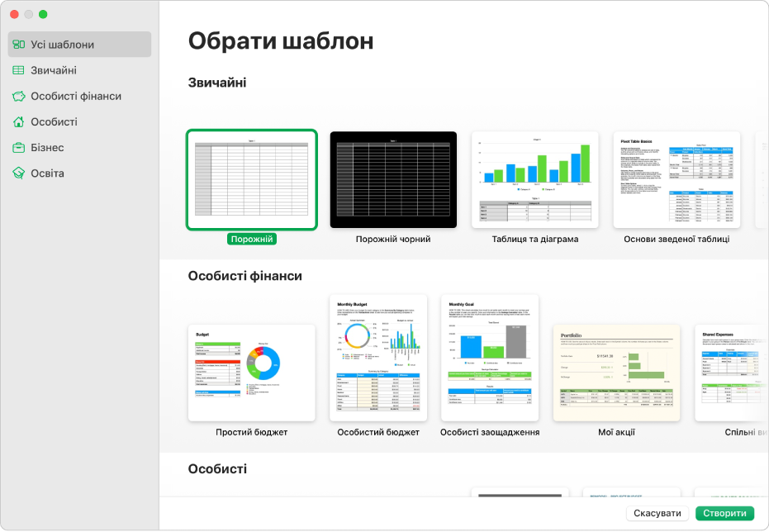
Task: Click the green zoom window button
Action: coord(43,14)
